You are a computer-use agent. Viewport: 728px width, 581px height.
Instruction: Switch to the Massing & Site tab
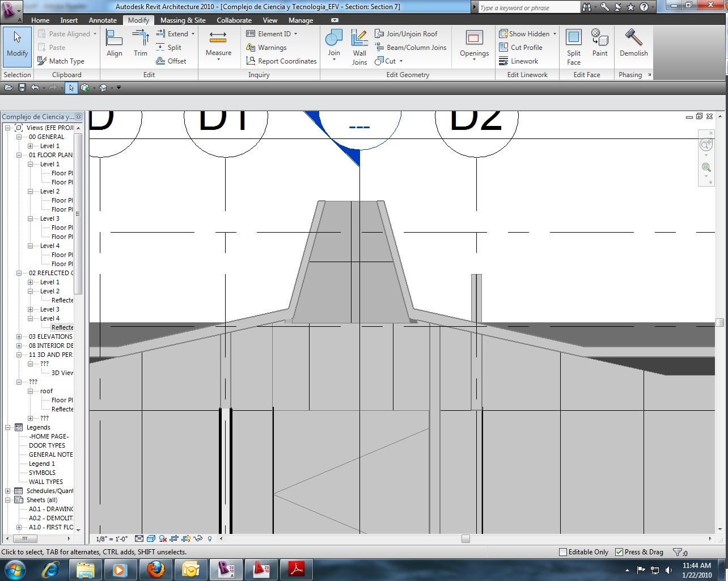183,20
